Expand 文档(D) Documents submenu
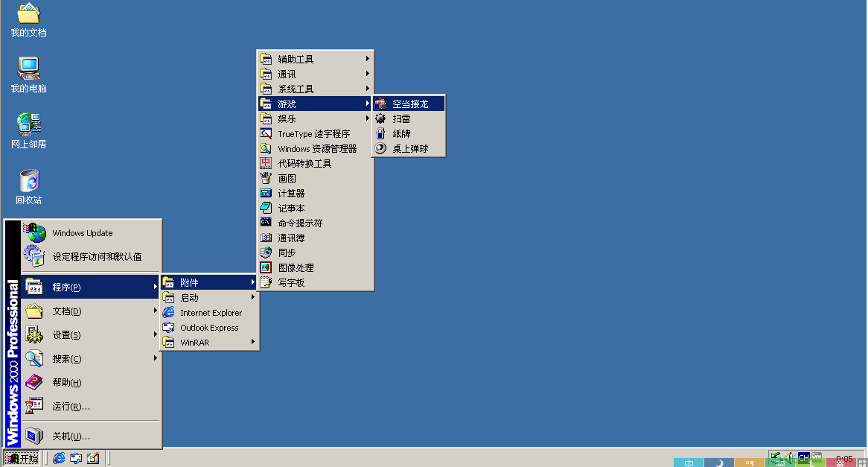This screenshot has width=868, height=467. (x=91, y=311)
